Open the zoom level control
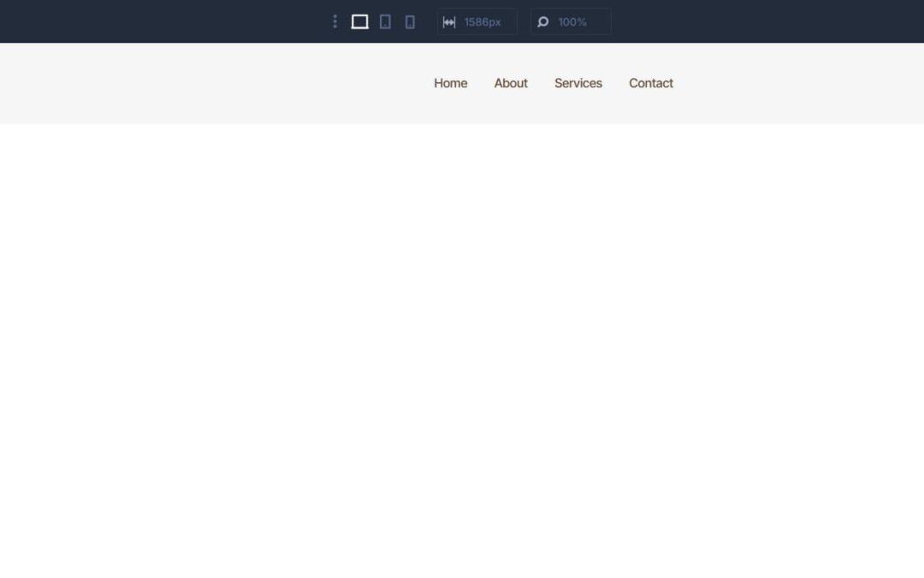This screenshot has width=924, height=578. (571, 21)
